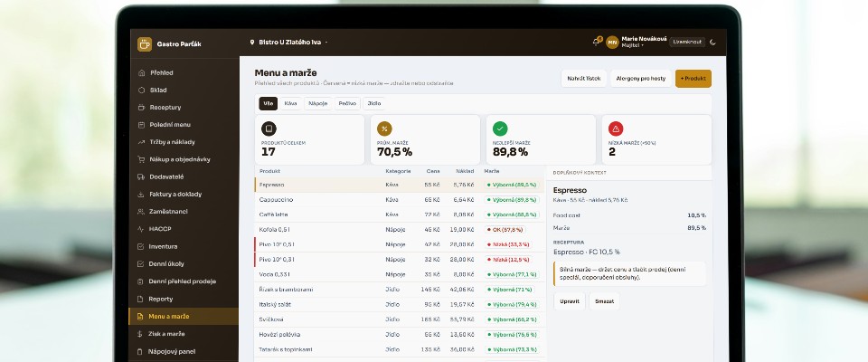Click the Přehled home icon in sidebar
868x362 pixels.
coord(141,72)
